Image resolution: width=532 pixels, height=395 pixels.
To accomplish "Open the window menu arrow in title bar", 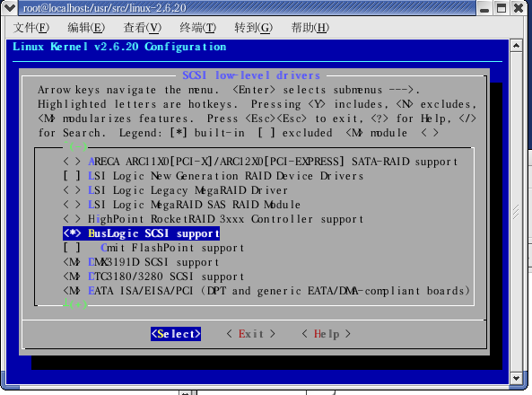I will 9,8.
